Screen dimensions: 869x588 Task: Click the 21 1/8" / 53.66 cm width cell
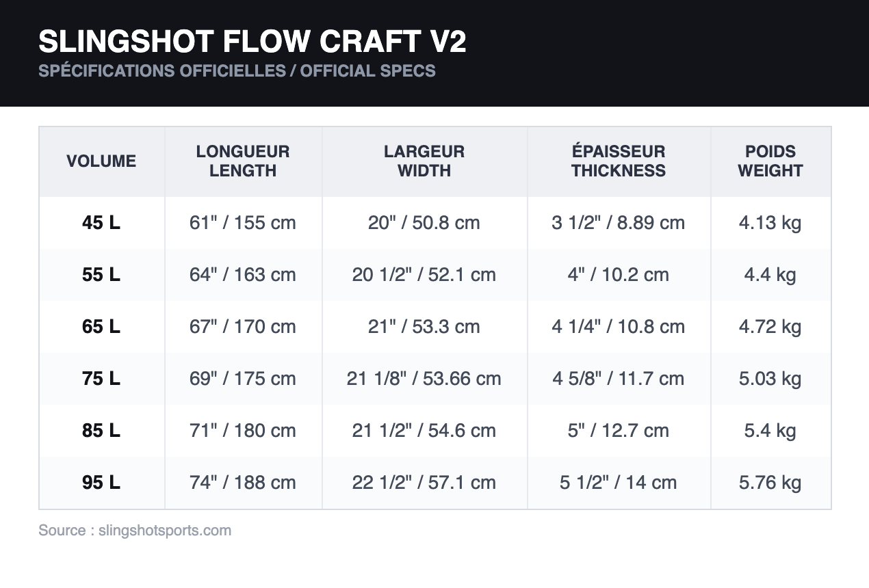point(424,379)
